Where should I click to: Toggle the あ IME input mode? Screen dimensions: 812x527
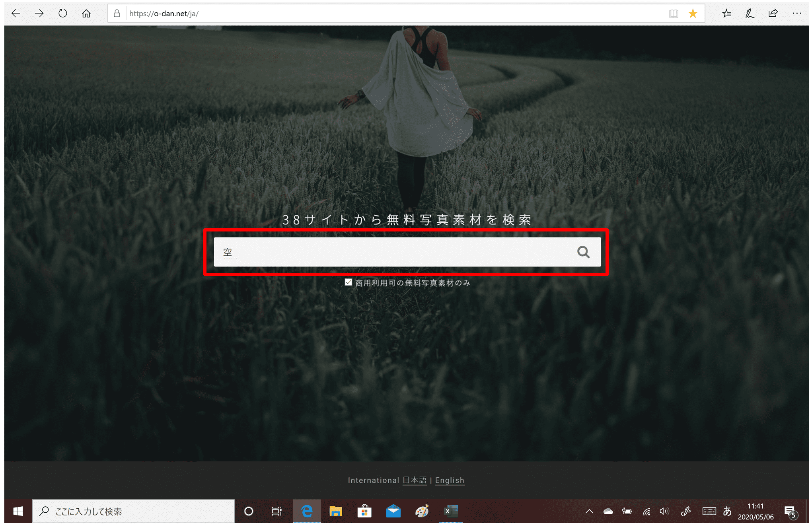727,511
